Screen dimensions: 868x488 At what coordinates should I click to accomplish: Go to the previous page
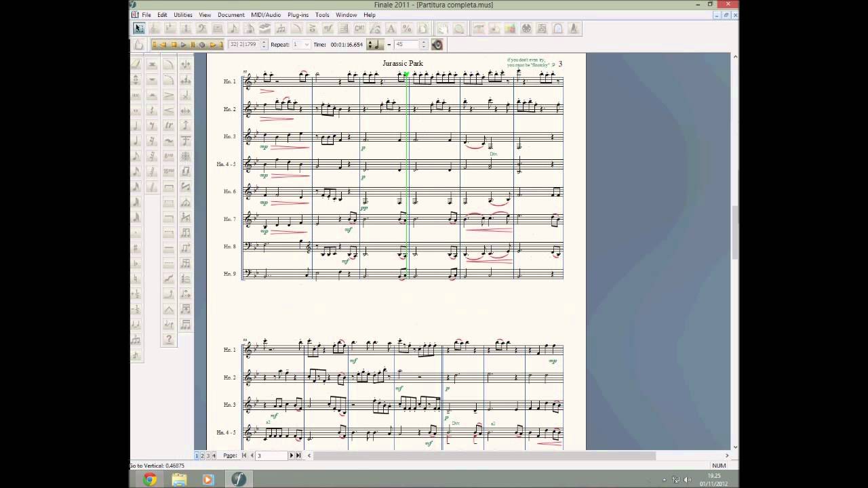pyautogui.click(x=252, y=455)
